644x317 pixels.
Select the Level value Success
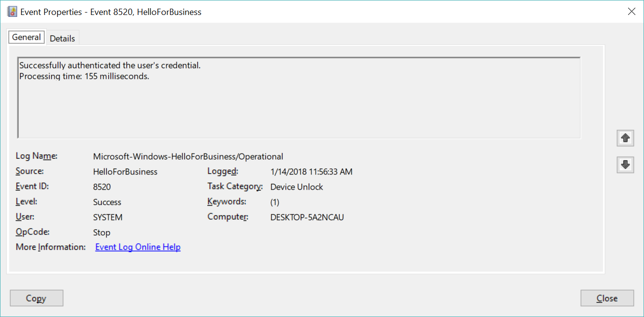click(x=107, y=202)
